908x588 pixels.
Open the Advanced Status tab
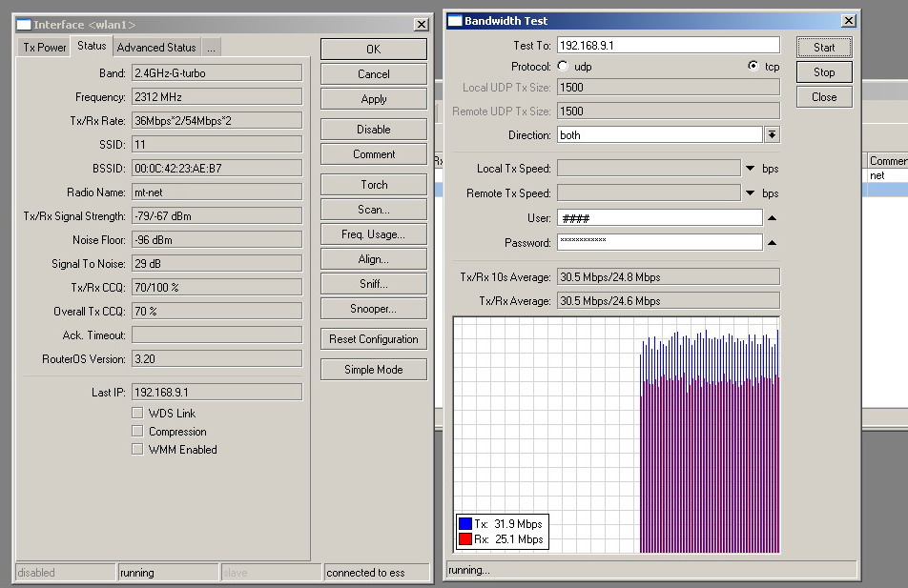click(x=156, y=48)
